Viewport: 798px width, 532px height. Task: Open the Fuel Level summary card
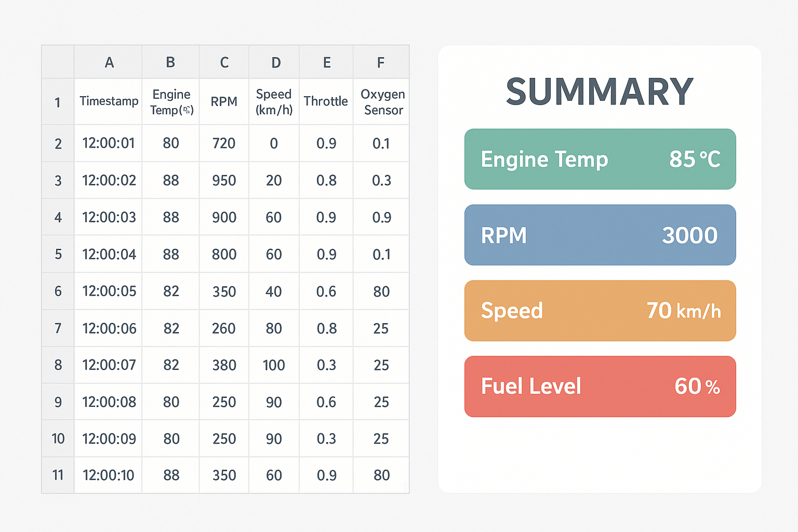click(600, 387)
